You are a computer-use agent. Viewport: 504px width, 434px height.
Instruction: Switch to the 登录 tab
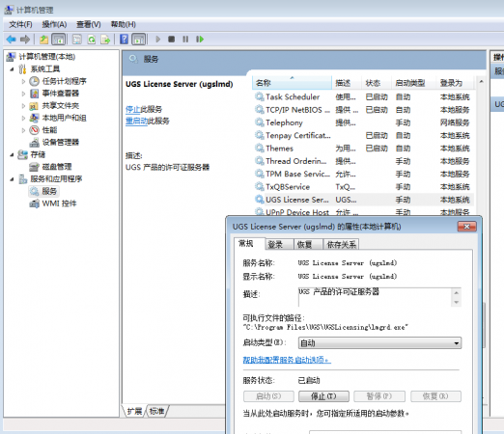click(279, 244)
